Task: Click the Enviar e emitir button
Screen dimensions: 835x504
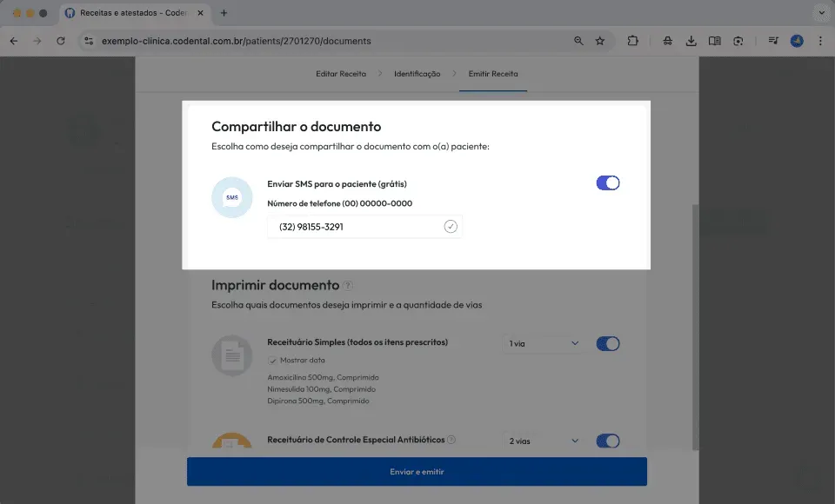Action: (417, 472)
